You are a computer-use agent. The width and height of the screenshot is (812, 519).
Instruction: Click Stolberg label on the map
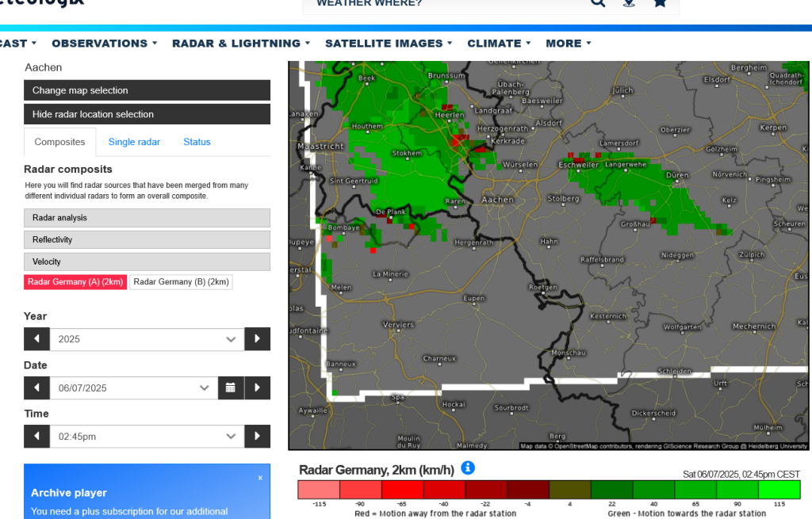click(x=563, y=199)
